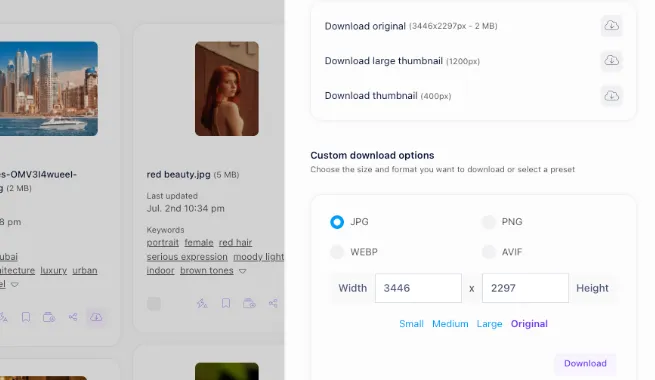Click the 'Jul. 2nd 10:34 pm' date
655x380 pixels.
pyautogui.click(x=185, y=208)
